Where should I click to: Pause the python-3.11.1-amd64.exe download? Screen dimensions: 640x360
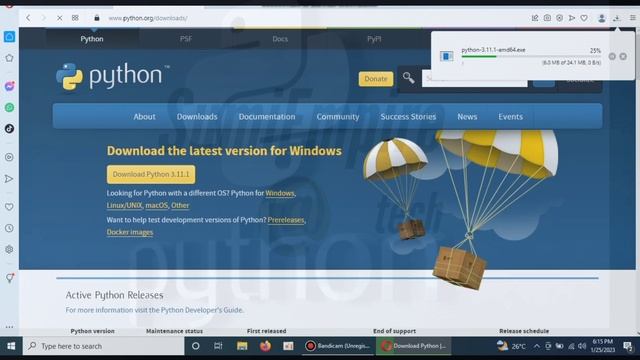pos(612,56)
